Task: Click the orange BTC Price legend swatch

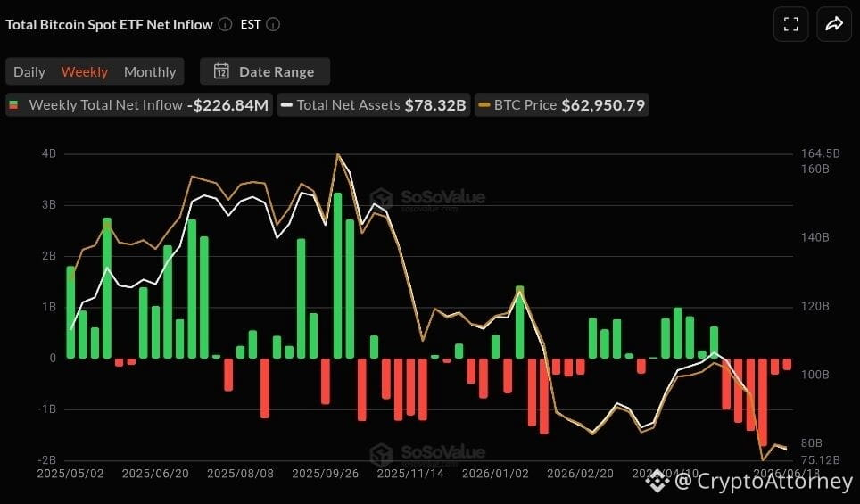Action: click(484, 104)
